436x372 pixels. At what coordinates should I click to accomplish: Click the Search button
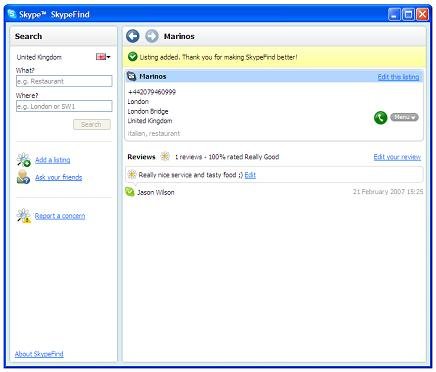92,124
